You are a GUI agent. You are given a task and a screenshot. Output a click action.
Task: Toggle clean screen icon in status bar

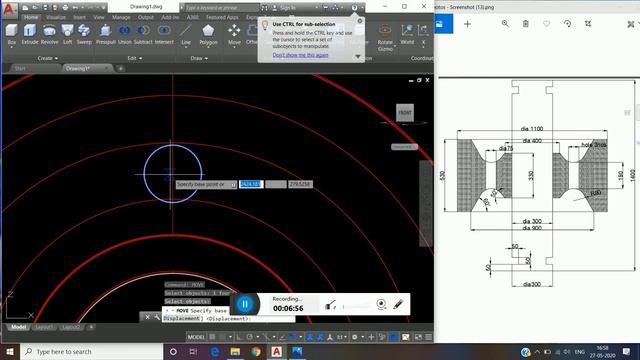pos(418,337)
